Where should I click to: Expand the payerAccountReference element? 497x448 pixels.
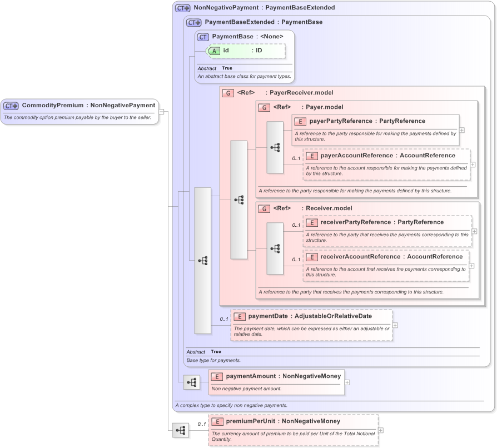[473, 165]
